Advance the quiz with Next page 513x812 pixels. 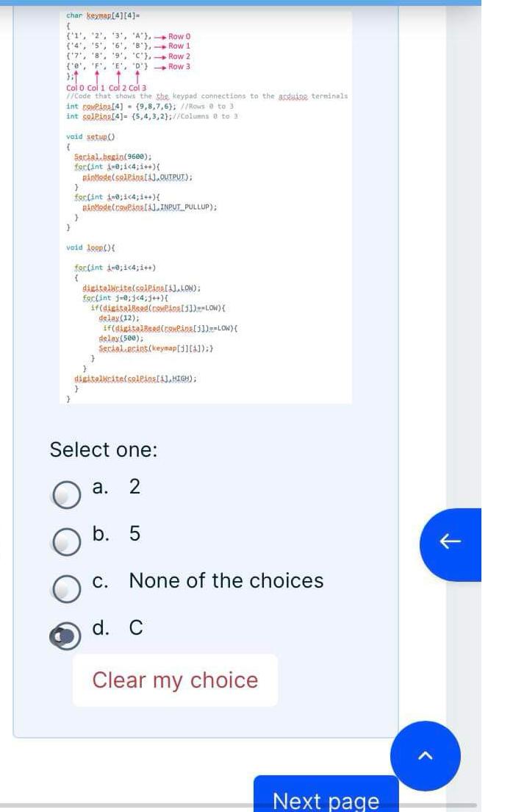(x=326, y=799)
